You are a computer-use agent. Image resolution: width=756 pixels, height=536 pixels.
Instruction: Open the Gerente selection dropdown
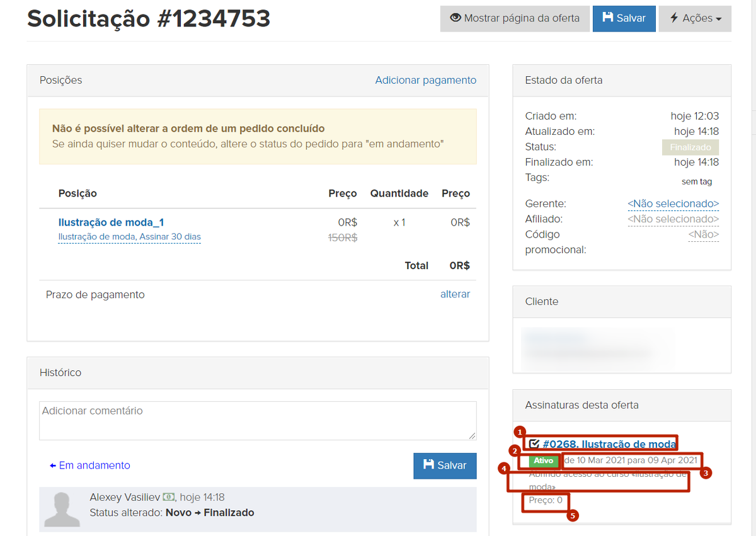click(x=673, y=203)
